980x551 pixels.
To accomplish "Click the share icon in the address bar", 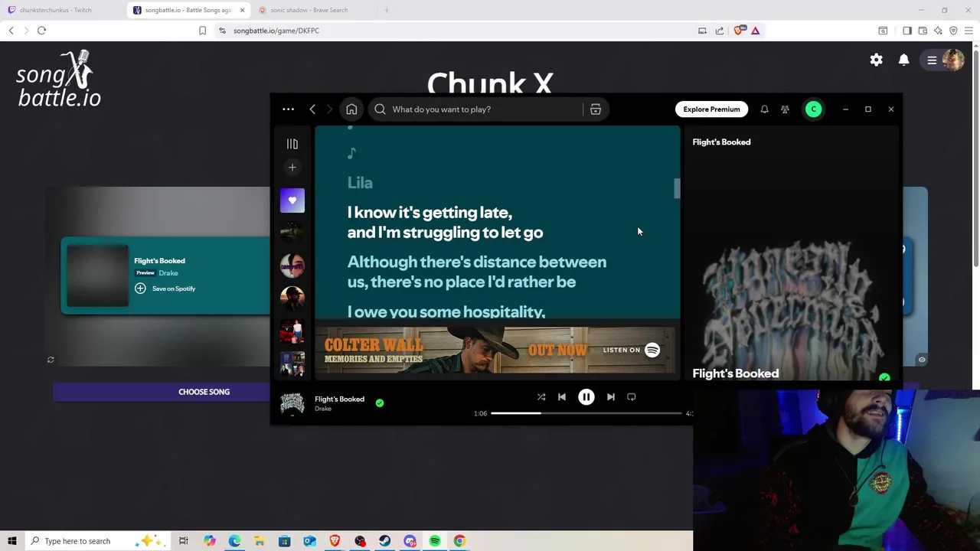I will (720, 31).
